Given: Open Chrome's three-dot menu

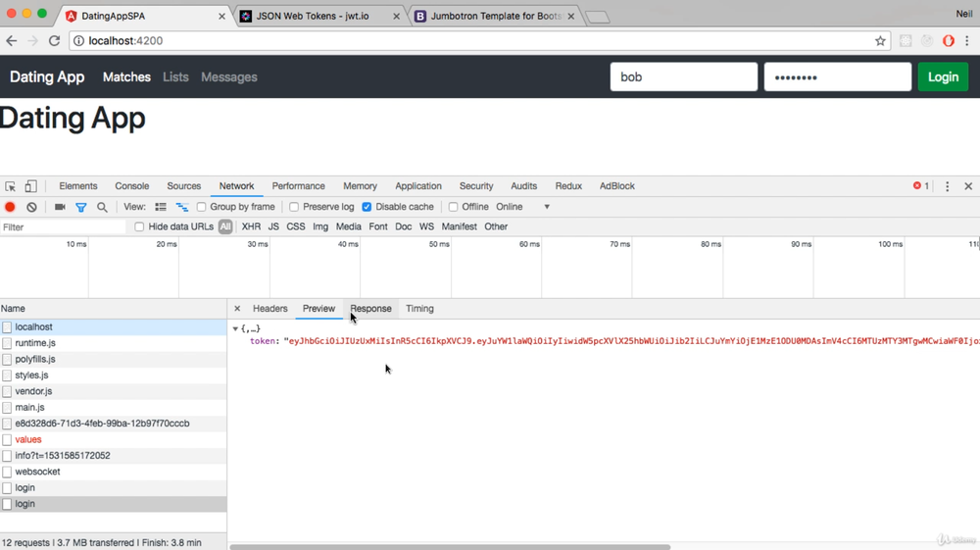Looking at the screenshot, I should 967,40.
